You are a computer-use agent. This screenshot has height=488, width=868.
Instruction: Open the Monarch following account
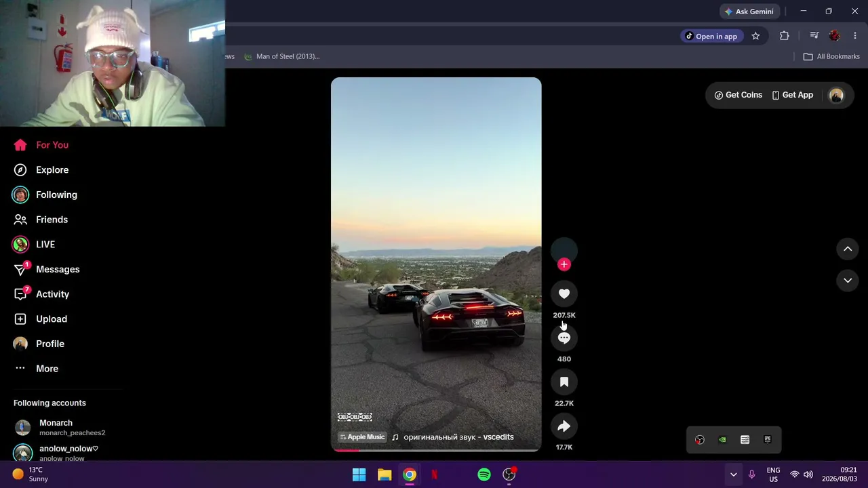(60, 428)
